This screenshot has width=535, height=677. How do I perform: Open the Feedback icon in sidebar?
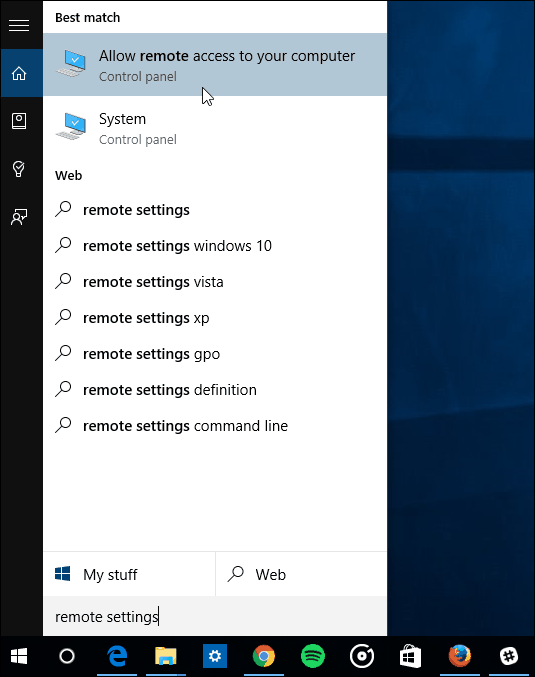19,217
